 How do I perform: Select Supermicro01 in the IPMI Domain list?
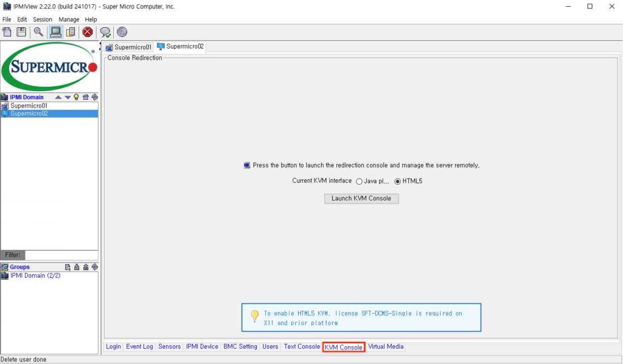(x=49, y=106)
